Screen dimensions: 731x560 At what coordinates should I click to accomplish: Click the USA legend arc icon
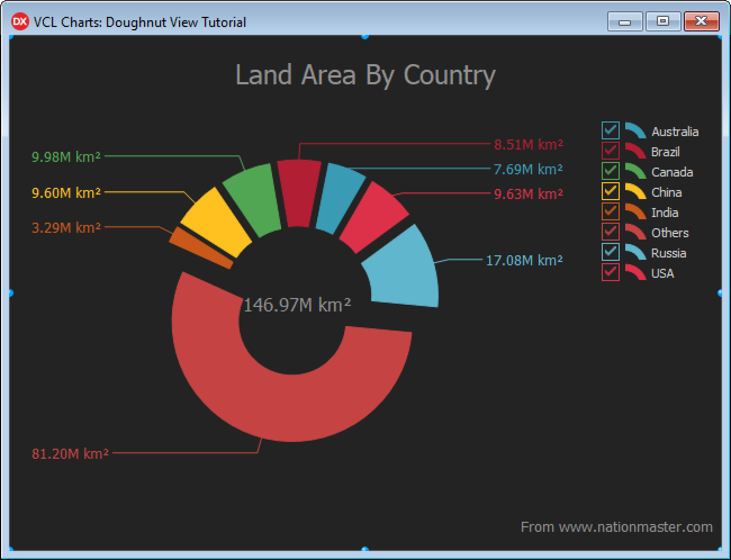tap(635, 272)
